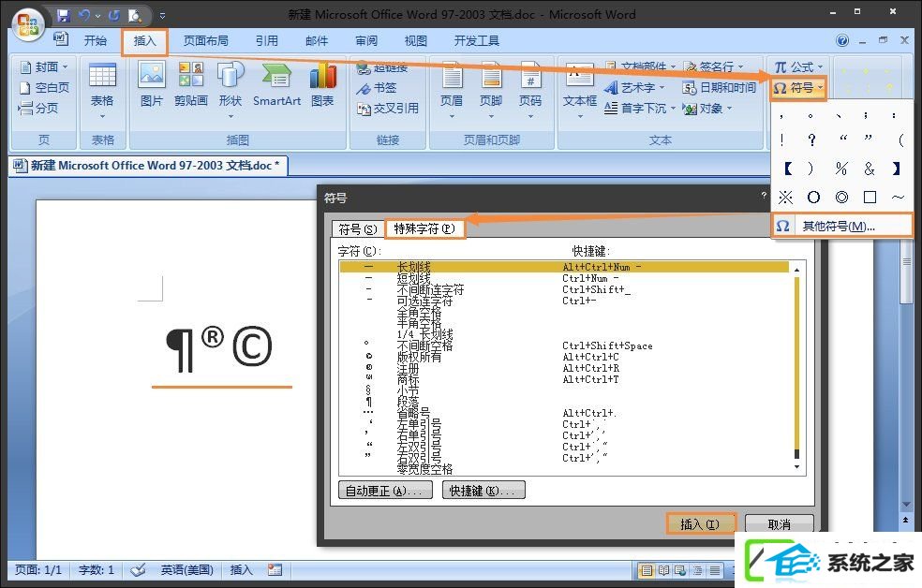
Task: Pick the □ square symbol in gallery
Action: pyautogui.click(x=870, y=198)
